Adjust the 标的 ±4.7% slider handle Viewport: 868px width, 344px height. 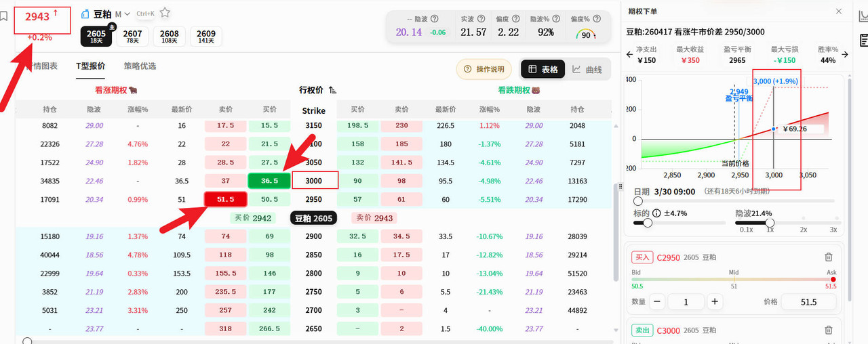[x=648, y=223]
